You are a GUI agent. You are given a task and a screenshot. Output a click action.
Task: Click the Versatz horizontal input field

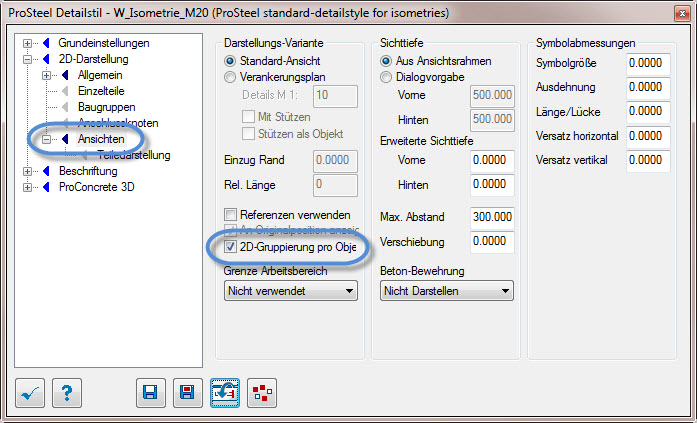coord(648,136)
